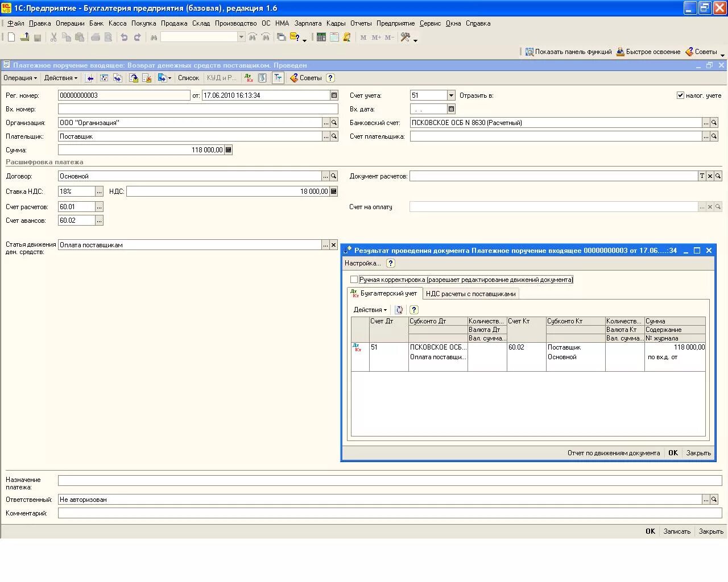Click the Redo arrow icon
The image size is (728, 582).
click(x=137, y=37)
